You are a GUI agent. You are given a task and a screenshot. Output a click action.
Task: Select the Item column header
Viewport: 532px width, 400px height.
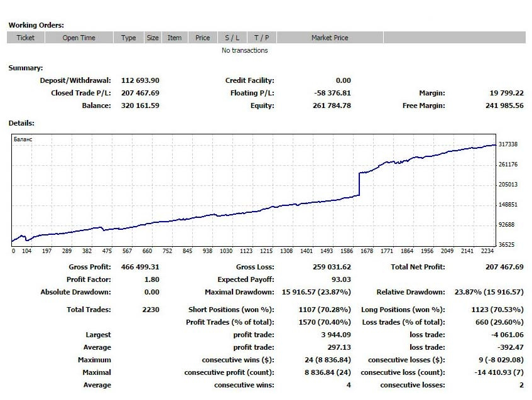point(175,38)
